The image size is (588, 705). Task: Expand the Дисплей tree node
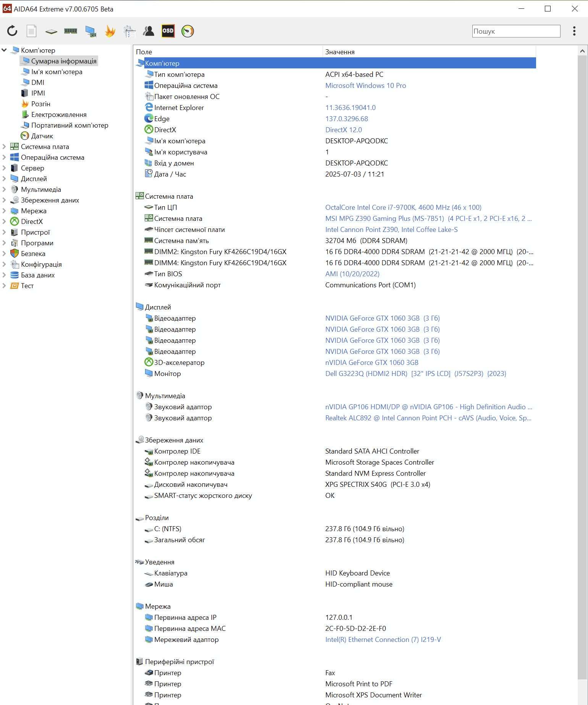4,178
